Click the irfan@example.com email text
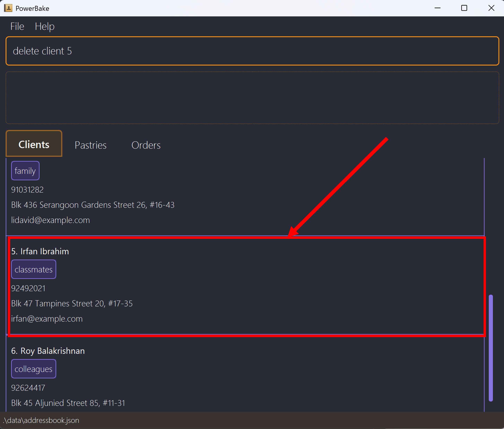Image resolution: width=504 pixels, height=429 pixels. pyautogui.click(x=47, y=319)
